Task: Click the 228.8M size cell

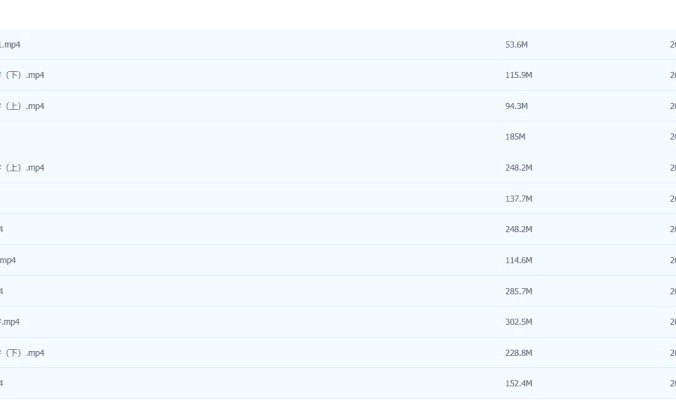Action: pos(518,354)
